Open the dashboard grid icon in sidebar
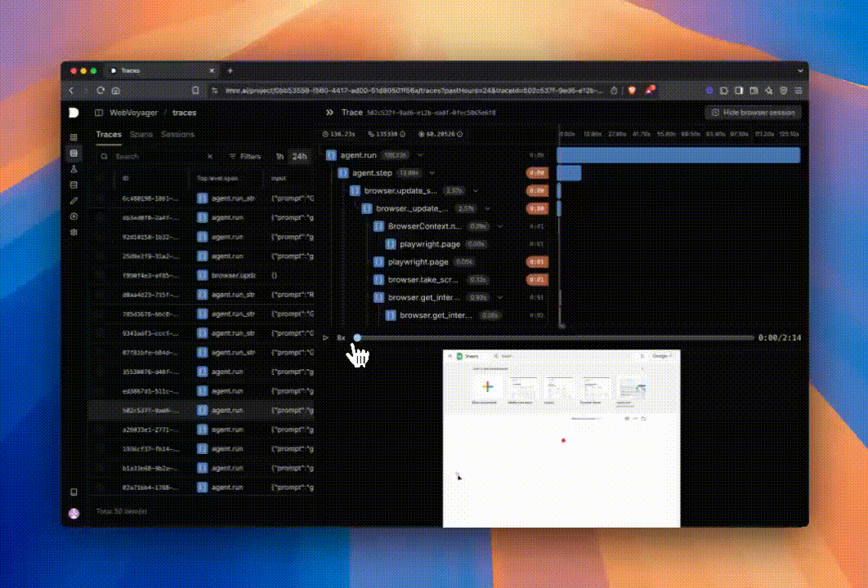 coord(74,137)
